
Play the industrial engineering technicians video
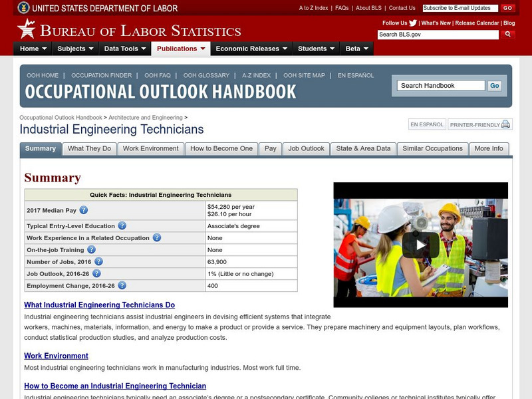click(421, 245)
